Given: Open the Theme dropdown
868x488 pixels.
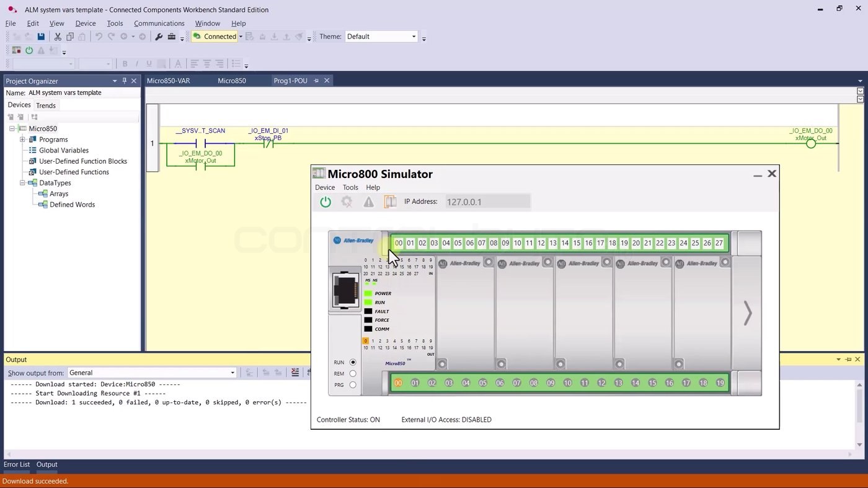Looking at the screenshot, I should (x=414, y=37).
